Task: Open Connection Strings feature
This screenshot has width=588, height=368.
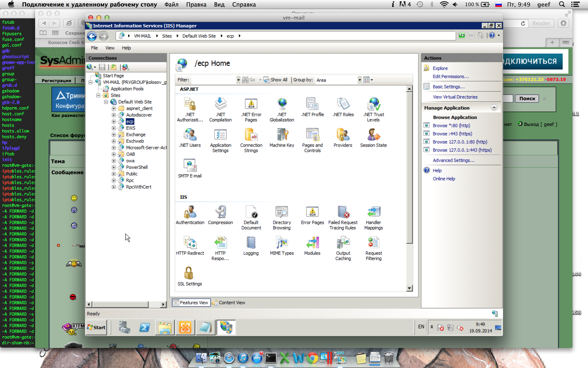Action: click(251, 140)
